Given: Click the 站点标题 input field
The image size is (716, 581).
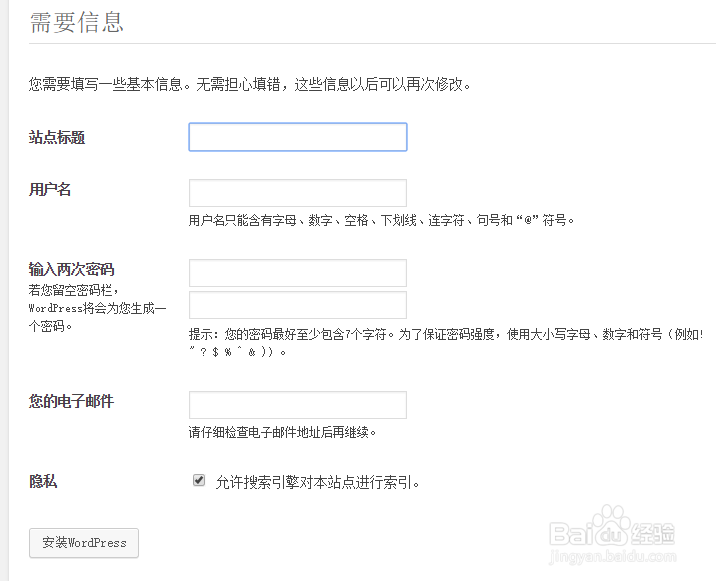Looking at the screenshot, I should click(x=298, y=137).
